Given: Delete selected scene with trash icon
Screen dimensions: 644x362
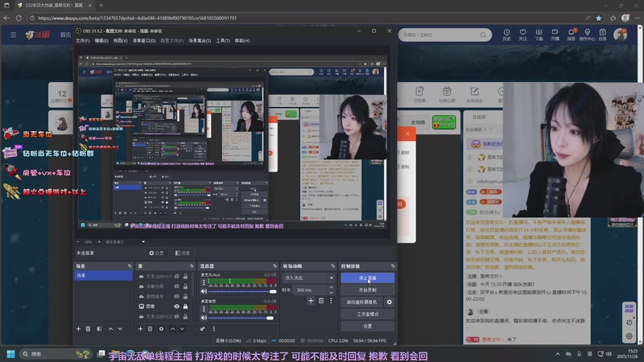Looking at the screenshot, I should tap(88, 329).
